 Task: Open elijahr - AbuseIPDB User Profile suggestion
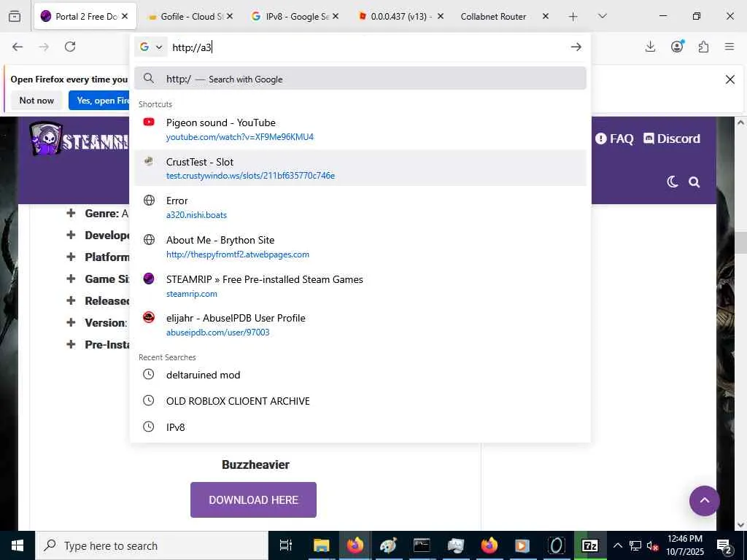360,324
